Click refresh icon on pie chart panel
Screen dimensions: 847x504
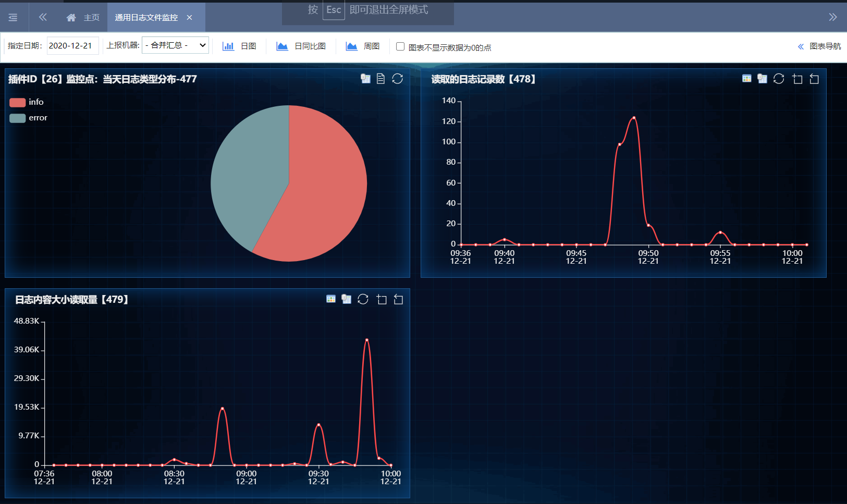(397, 79)
